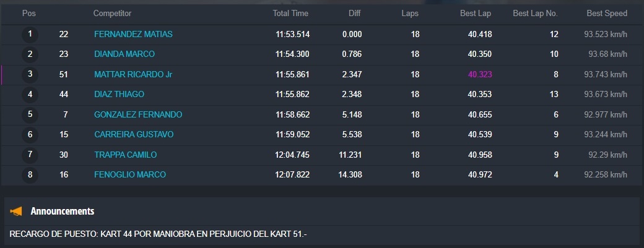This screenshot has width=644, height=248.
Task: Click the Pos column header
Action: [28, 14]
